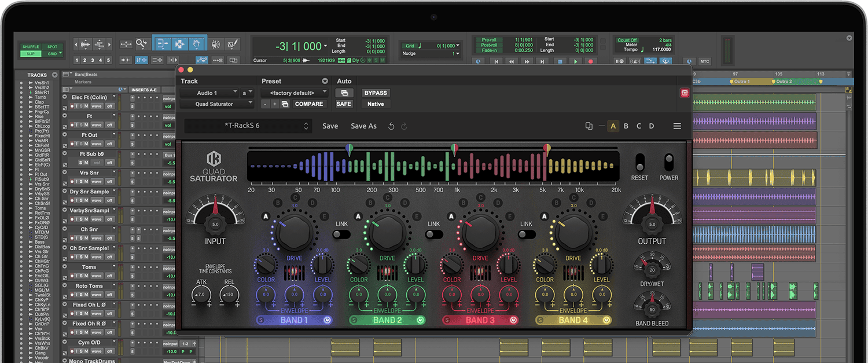The image size is (868, 363).
Task: Flip the plugin POWER switch
Action: pos(668,162)
